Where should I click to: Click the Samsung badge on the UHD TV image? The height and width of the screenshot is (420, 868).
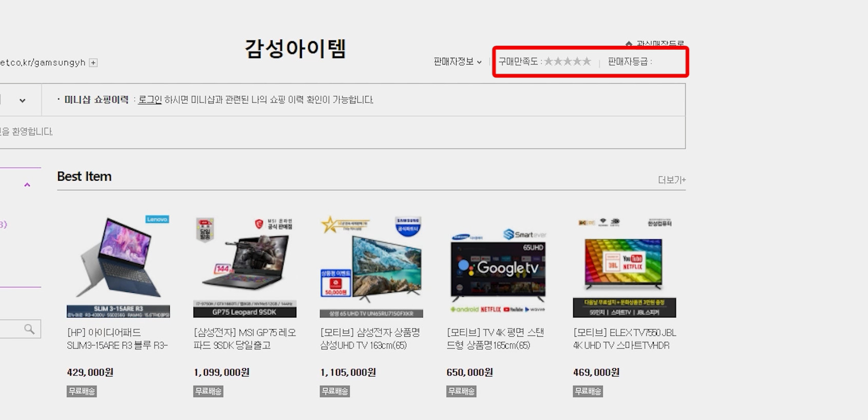tap(408, 226)
